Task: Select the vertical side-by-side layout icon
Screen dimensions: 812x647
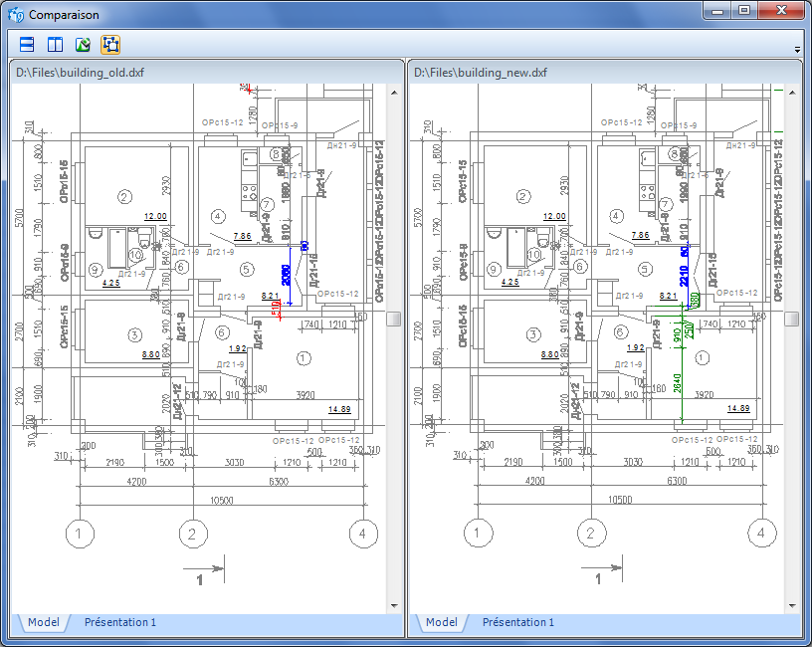Action: (56, 45)
